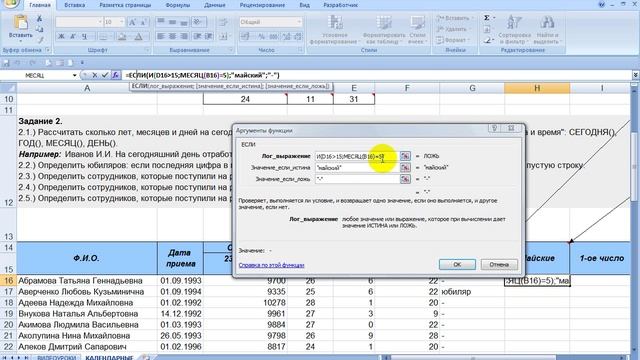Apply comma style (000) number format
The image size is (640, 360).
[273, 37]
